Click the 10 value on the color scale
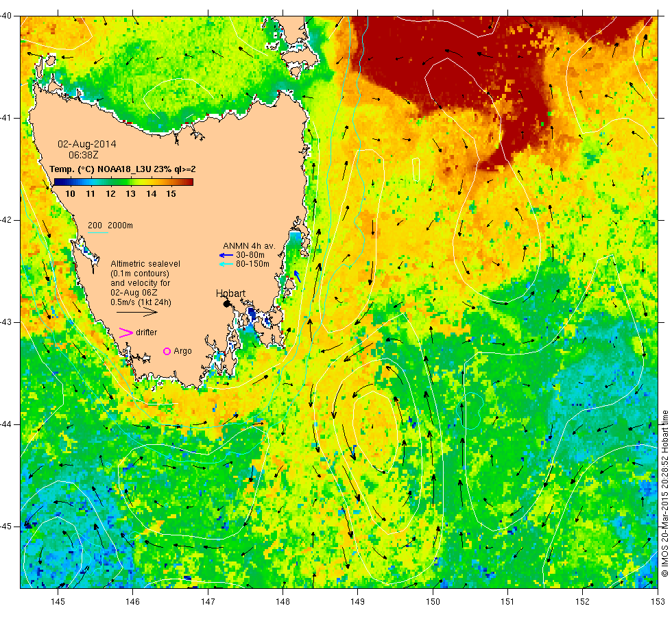Viewport: 672px width, 617px height. point(70,193)
